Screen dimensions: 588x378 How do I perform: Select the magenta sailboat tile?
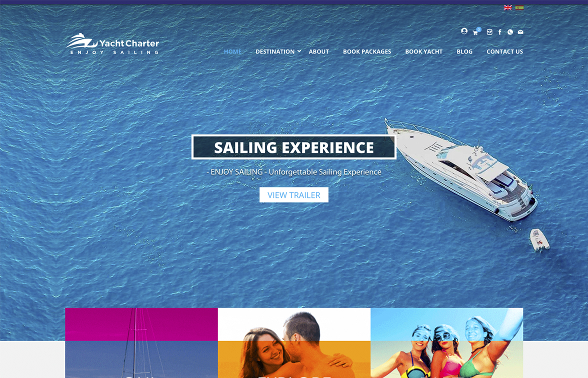tap(141, 343)
